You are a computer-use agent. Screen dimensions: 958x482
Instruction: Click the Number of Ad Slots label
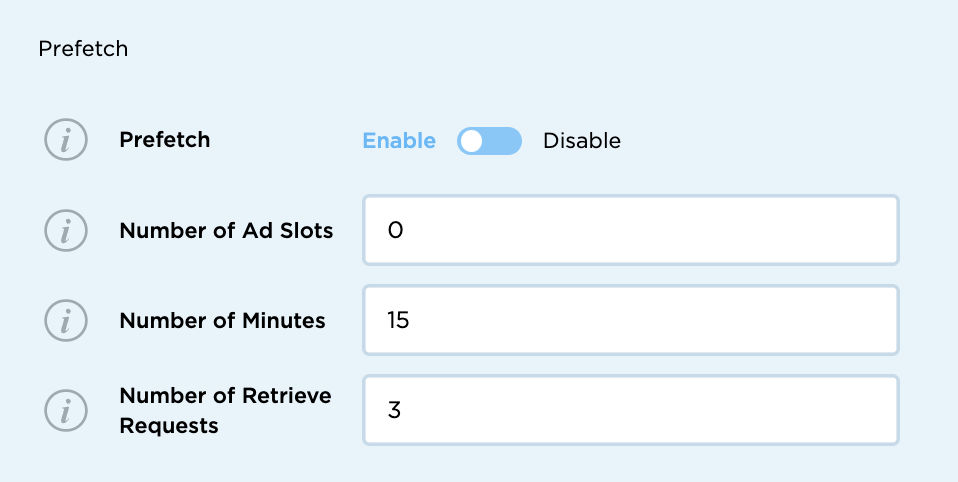[x=226, y=231]
